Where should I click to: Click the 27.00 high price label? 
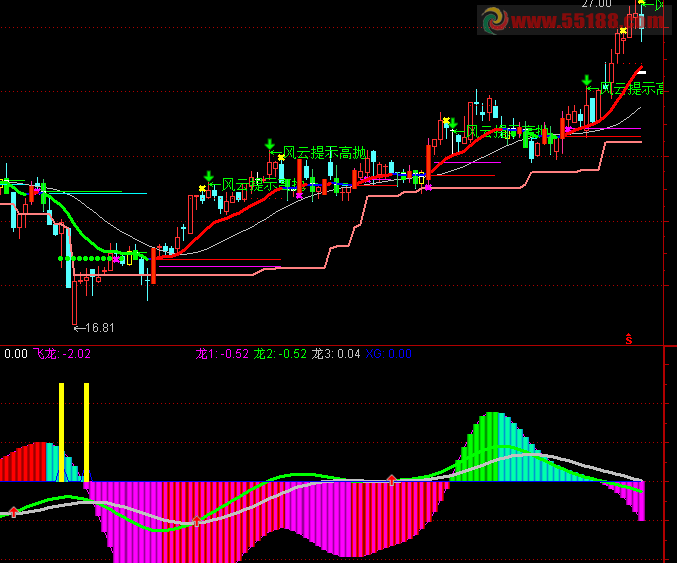click(x=597, y=4)
